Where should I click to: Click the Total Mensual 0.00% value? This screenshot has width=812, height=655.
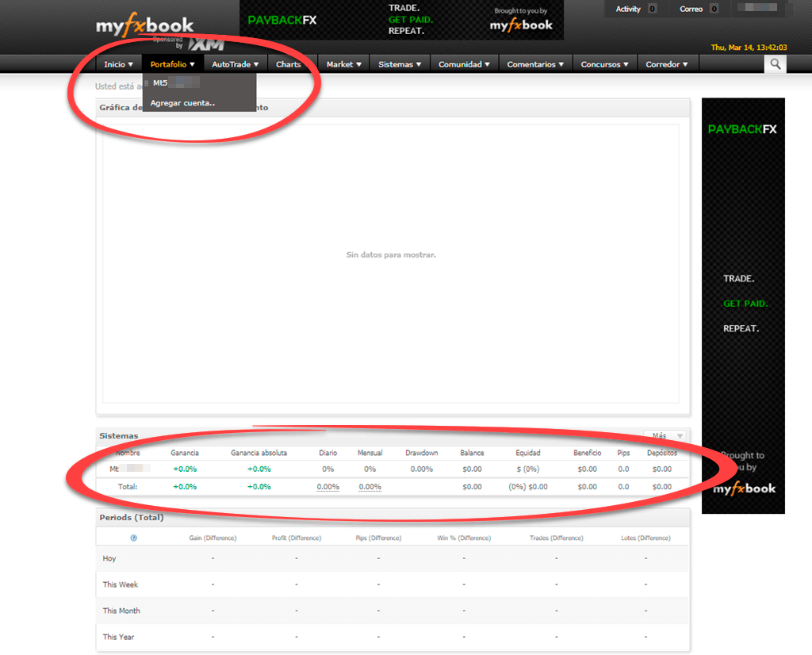370,487
